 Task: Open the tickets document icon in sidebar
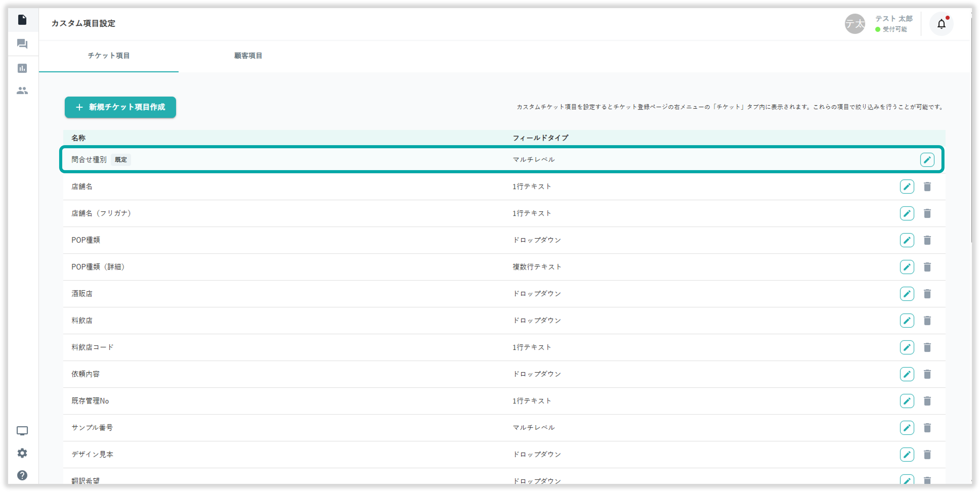pos(22,20)
